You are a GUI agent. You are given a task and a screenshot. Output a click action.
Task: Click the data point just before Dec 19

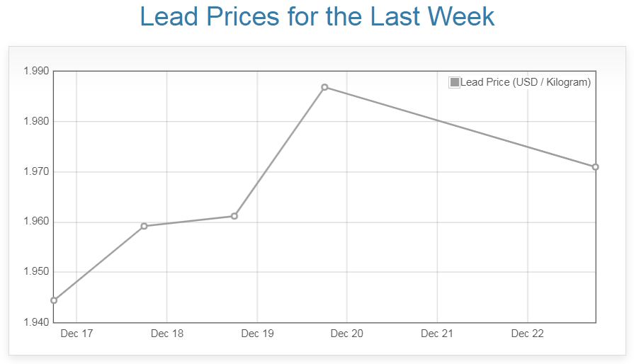234,216
